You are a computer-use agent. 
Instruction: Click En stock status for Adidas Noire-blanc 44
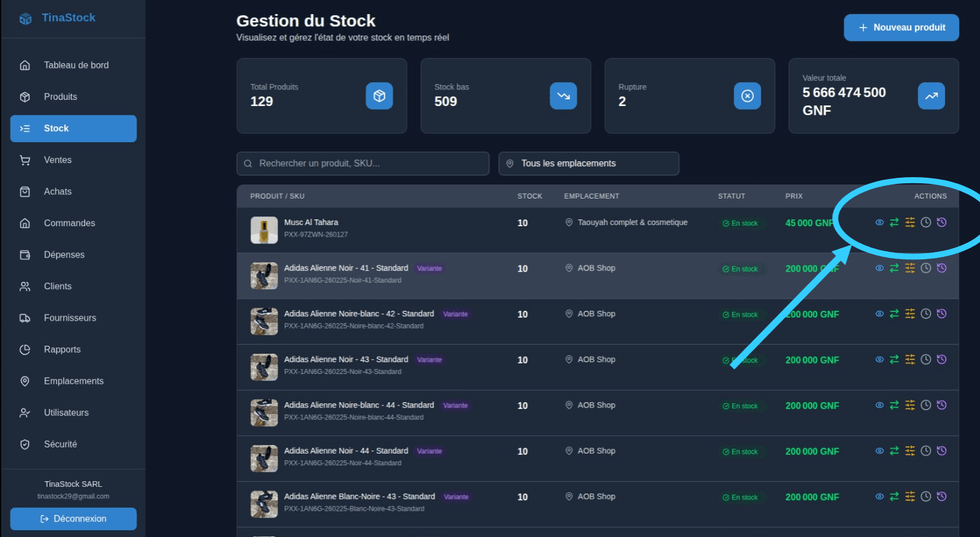(740, 406)
